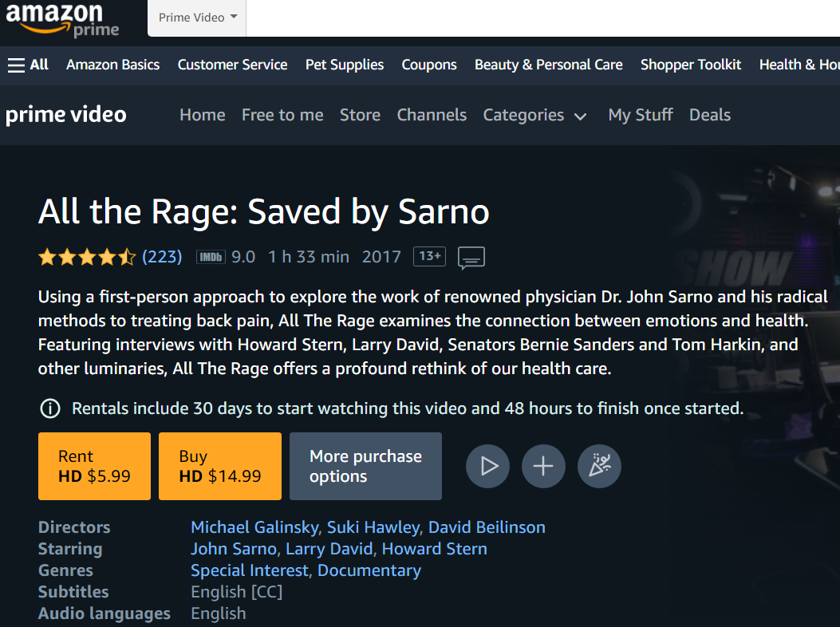The width and height of the screenshot is (840, 627).
Task: Play the trailer with the play icon
Action: (487, 466)
